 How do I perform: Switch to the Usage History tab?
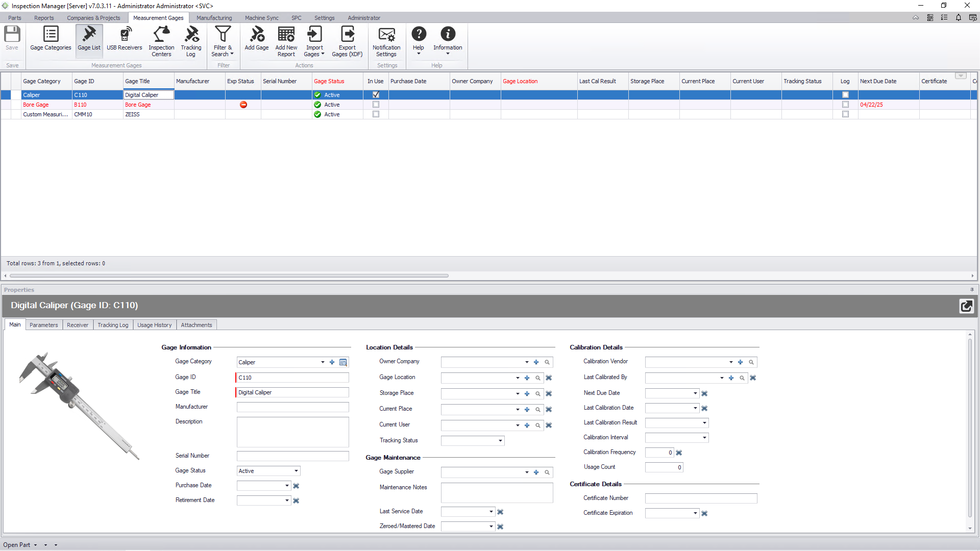(155, 325)
